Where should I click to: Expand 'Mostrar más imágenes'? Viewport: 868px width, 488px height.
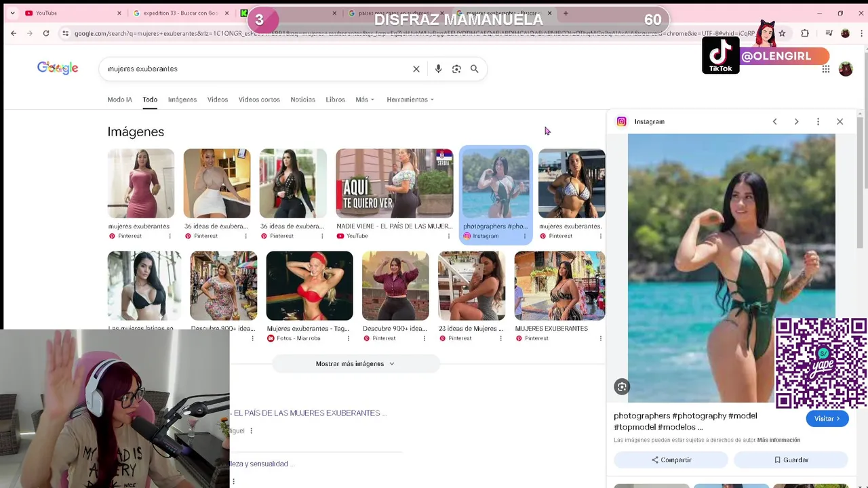355,364
